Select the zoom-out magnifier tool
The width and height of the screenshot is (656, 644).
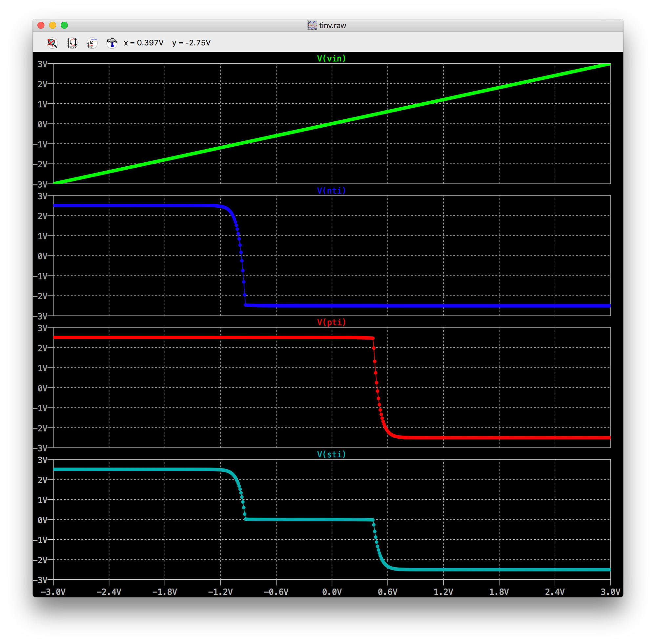click(x=52, y=43)
